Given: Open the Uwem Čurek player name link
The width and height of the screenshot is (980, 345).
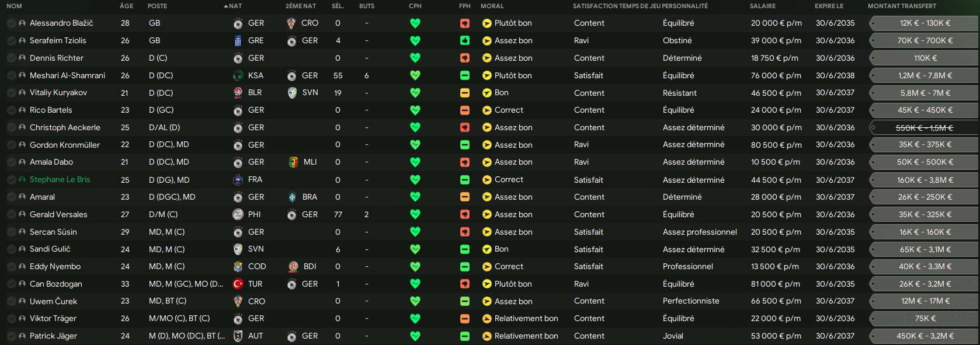Looking at the screenshot, I should point(53,301).
